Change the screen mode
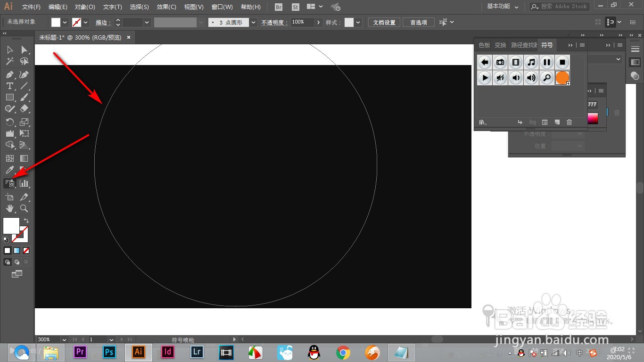Screen dimensions: 644x362 pyautogui.click(x=17, y=274)
